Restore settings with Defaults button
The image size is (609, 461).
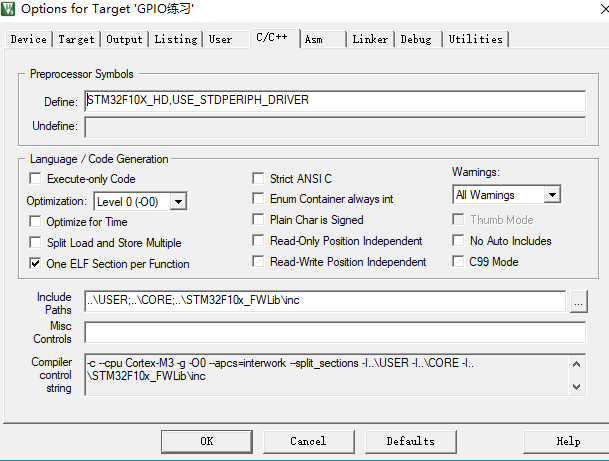pos(411,442)
